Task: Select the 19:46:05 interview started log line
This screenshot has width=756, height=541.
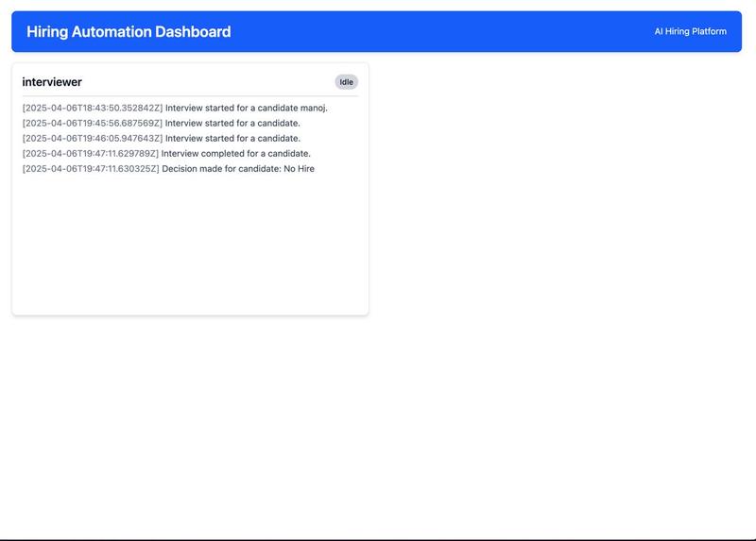Action: coord(161,138)
